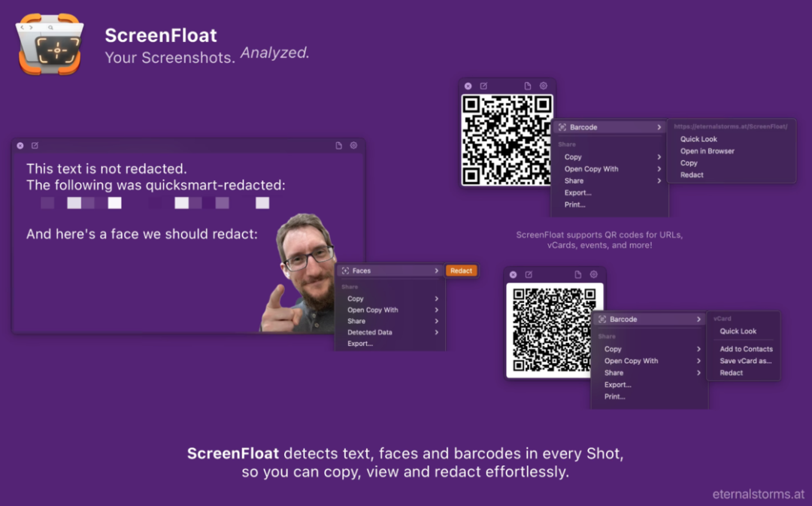Viewport: 812px width, 506px height.
Task: Select the document icon above the URL QR code
Action: [528, 86]
